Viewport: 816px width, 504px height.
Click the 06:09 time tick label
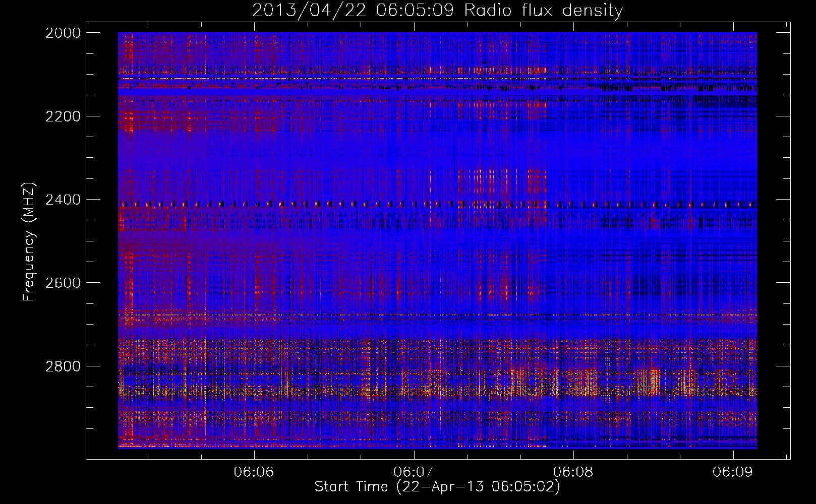pos(732,472)
